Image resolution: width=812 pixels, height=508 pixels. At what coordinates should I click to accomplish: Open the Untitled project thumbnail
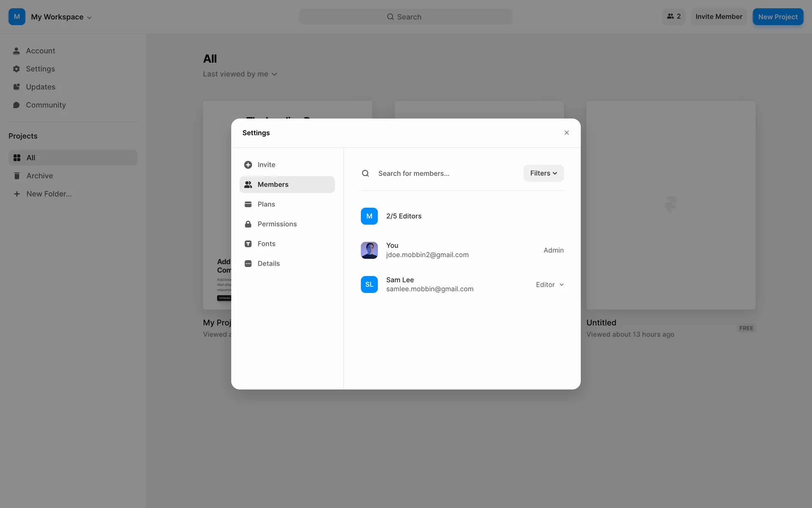(x=670, y=205)
